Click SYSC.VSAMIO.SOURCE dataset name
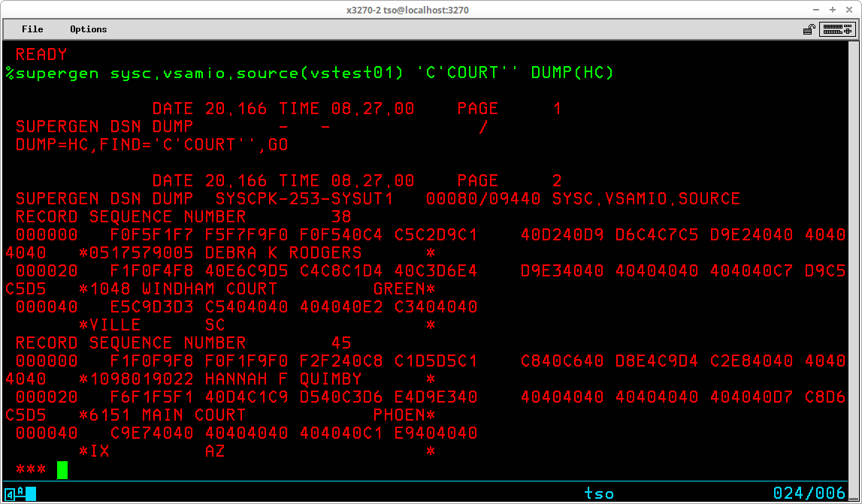862x504 pixels. (646, 198)
